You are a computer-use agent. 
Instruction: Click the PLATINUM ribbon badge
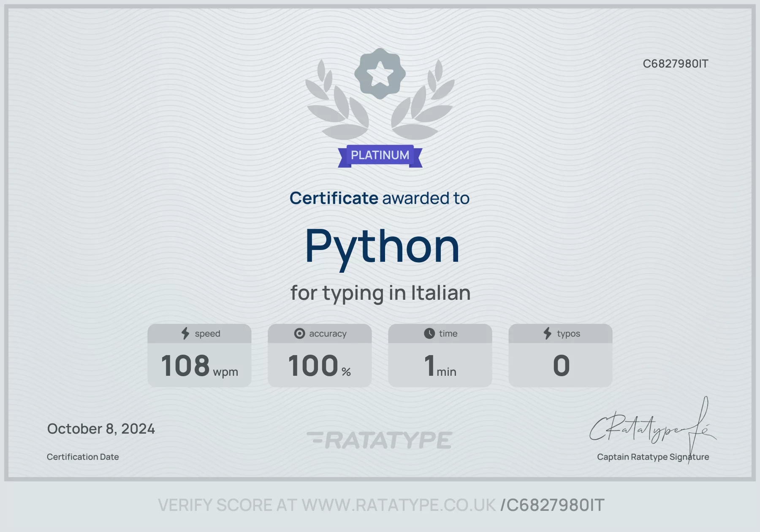(x=380, y=156)
